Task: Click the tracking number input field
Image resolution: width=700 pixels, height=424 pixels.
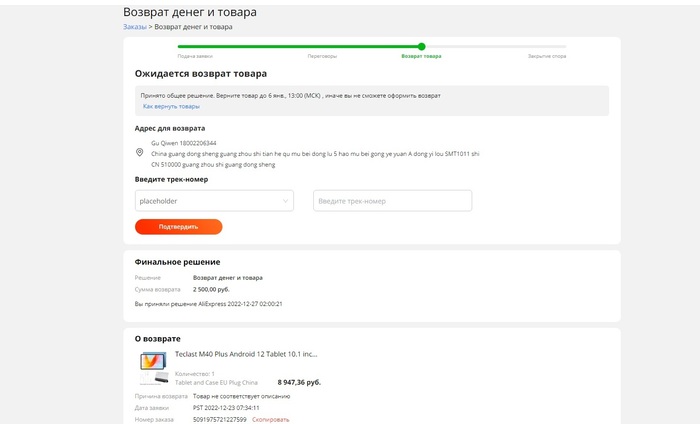Action: 392,201
